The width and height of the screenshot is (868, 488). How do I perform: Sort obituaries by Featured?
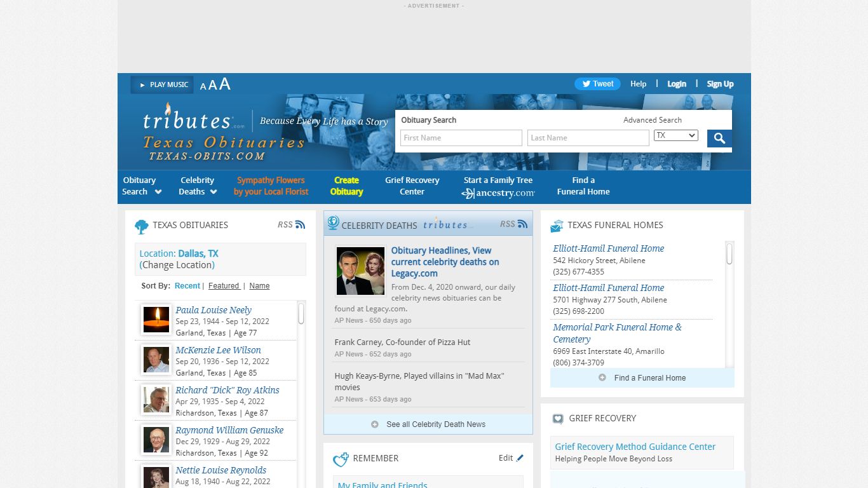[x=224, y=286]
